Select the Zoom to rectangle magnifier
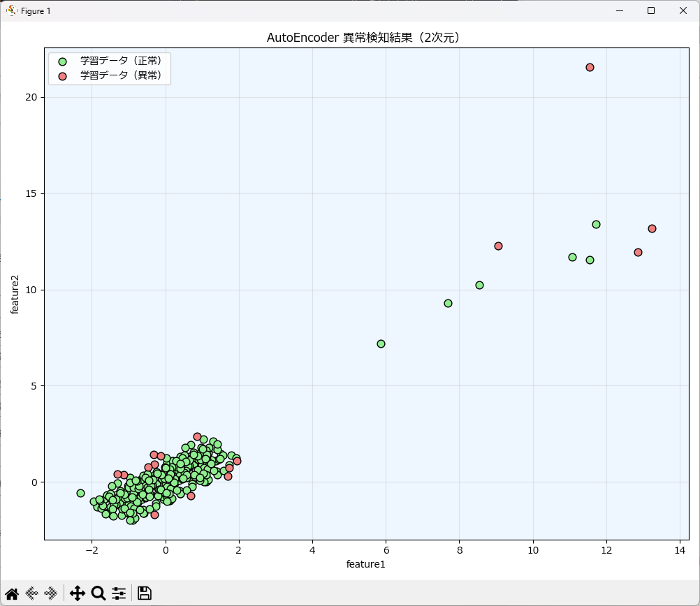The image size is (700, 606). coord(99,593)
